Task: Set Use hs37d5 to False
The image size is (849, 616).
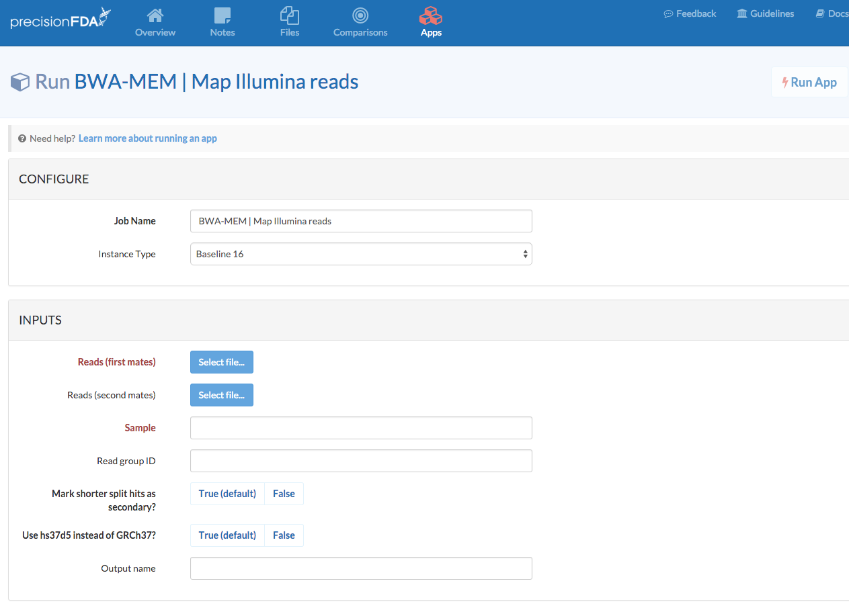Action: pos(284,535)
